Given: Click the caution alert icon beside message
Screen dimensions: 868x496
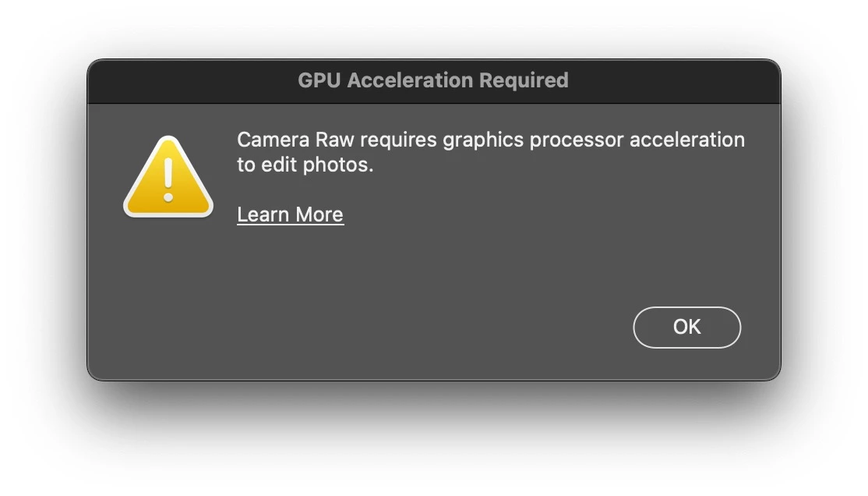Looking at the screenshot, I should tap(168, 177).
